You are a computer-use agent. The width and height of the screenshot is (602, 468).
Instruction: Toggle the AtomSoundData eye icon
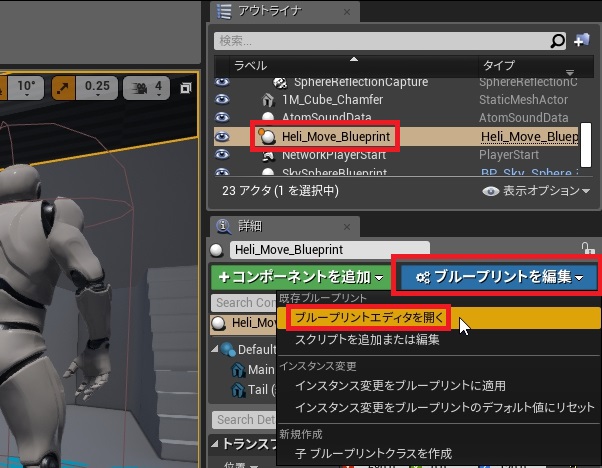point(222,117)
